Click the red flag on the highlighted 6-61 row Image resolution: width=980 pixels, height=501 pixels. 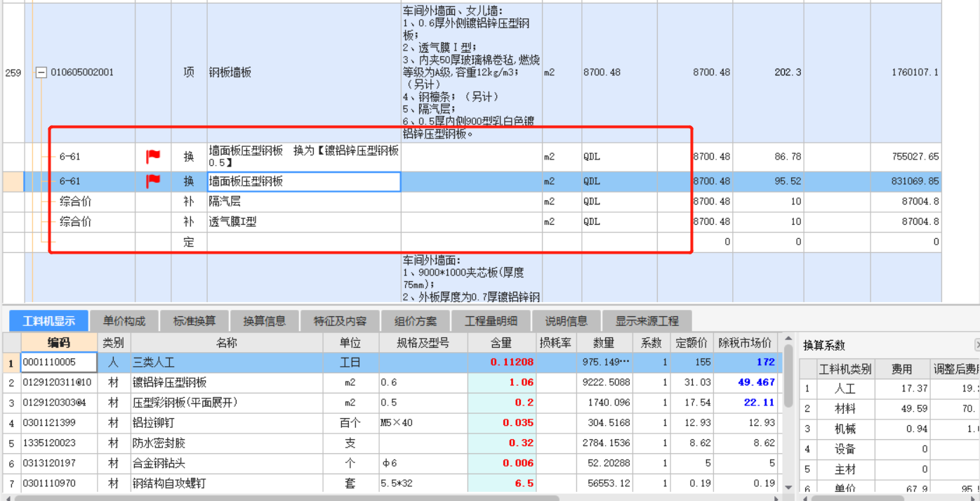pyautogui.click(x=153, y=181)
